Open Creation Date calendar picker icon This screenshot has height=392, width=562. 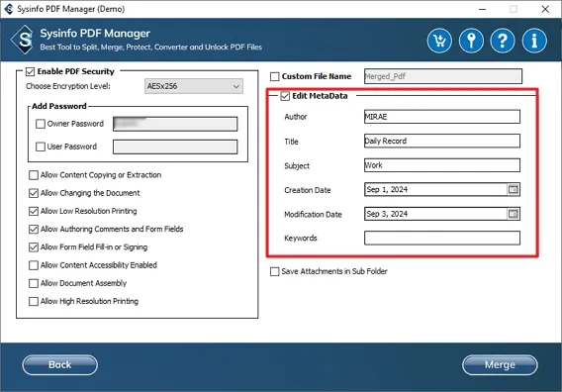pyautogui.click(x=514, y=189)
